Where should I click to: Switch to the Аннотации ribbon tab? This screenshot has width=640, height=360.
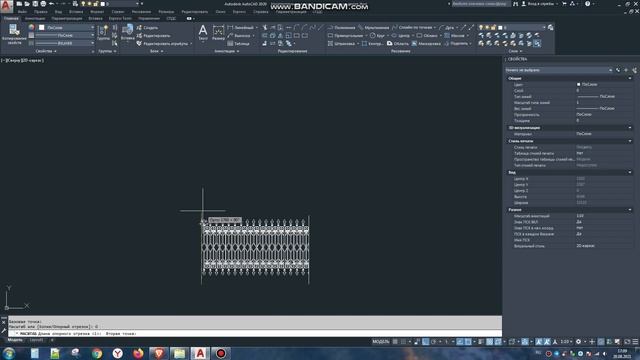pos(35,18)
